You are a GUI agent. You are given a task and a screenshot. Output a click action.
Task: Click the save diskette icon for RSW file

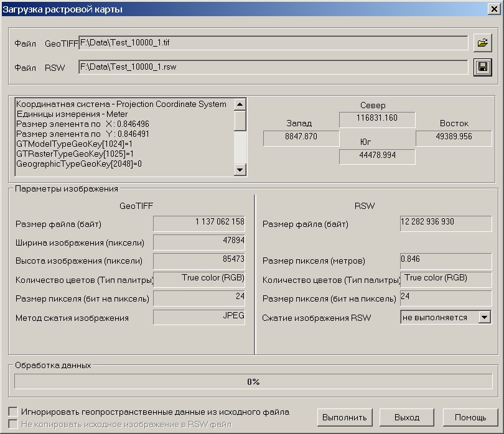tap(482, 67)
